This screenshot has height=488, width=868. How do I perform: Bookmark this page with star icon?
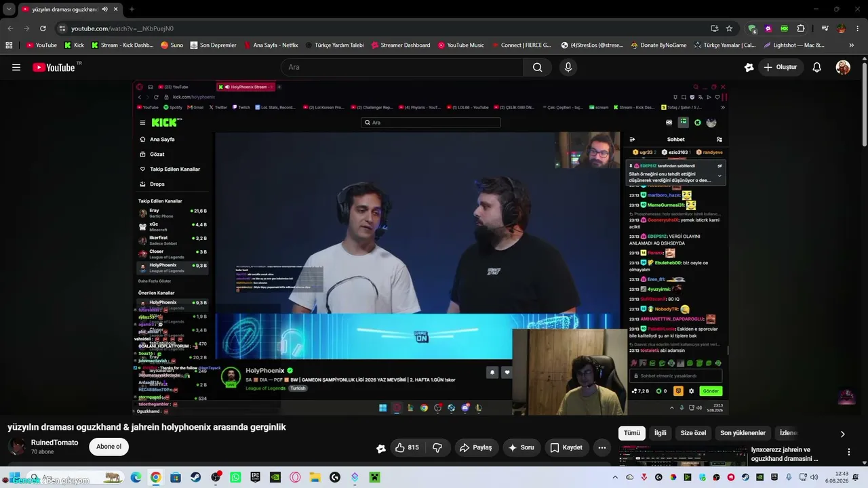coord(729,28)
